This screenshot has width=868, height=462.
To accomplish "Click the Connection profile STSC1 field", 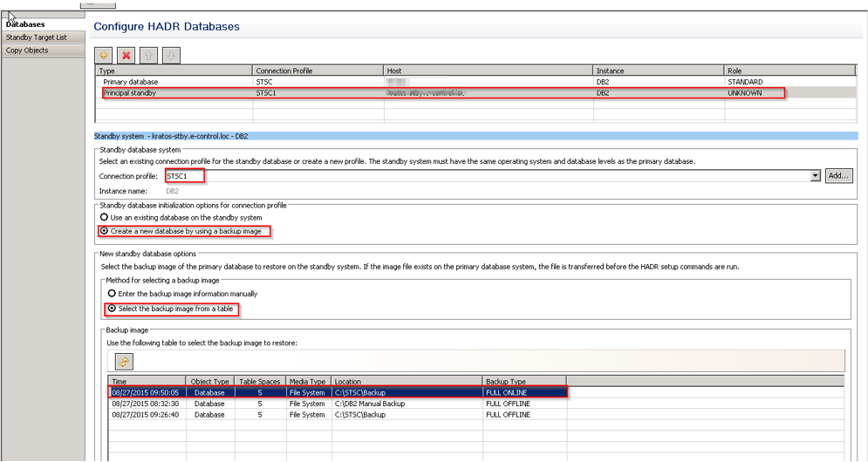I will (x=489, y=176).
